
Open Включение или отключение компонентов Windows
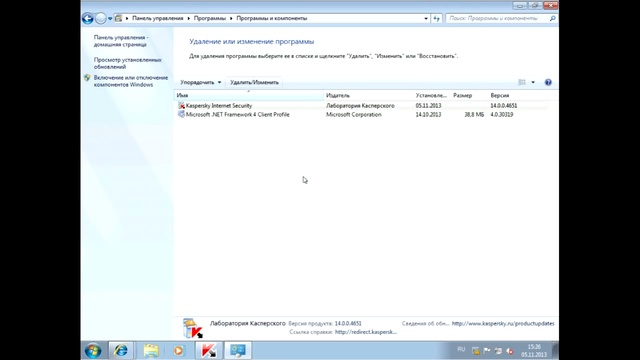pyautogui.click(x=131, y=81)
